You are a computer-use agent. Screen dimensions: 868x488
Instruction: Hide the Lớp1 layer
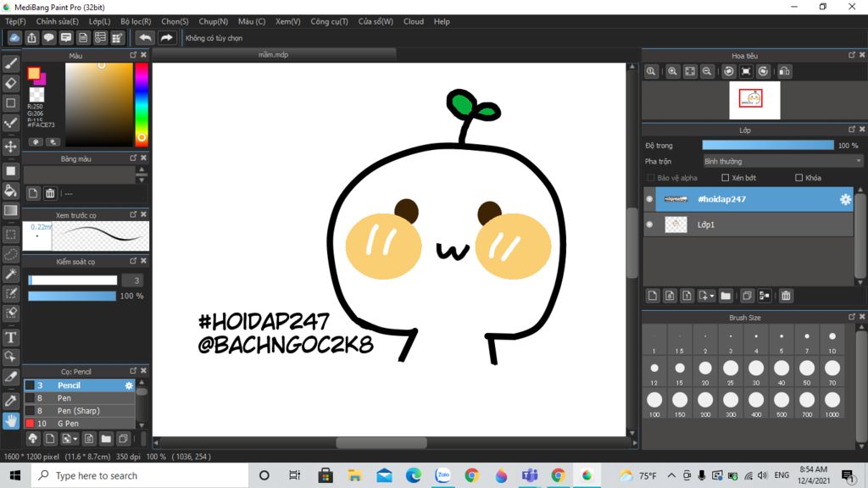click(x=649, y=225)
